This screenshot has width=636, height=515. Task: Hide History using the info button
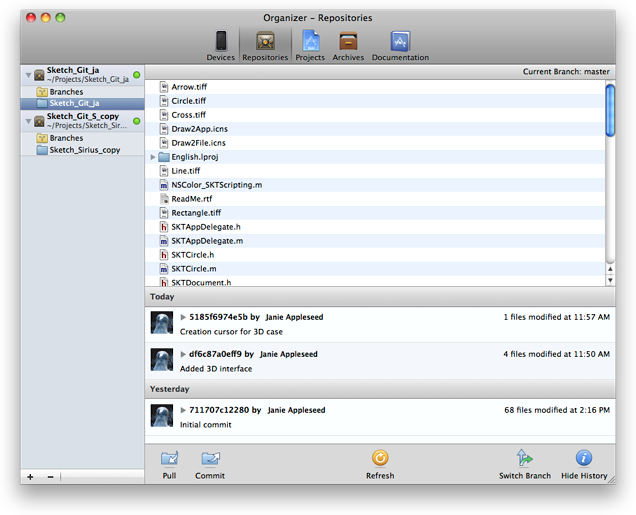coord(584,458)
